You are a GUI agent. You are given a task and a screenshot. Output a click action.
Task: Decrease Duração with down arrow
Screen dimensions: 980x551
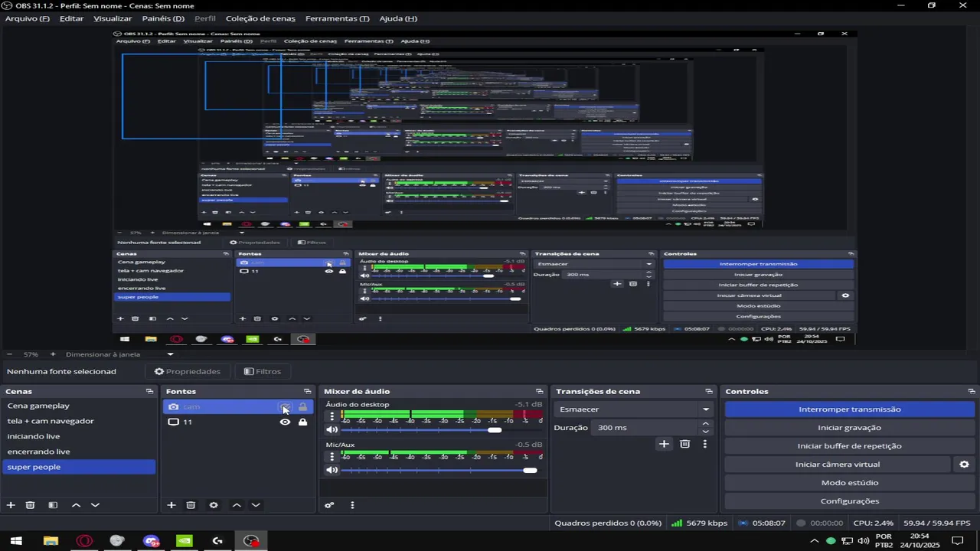pyautogui.click(x=705, y=432)
